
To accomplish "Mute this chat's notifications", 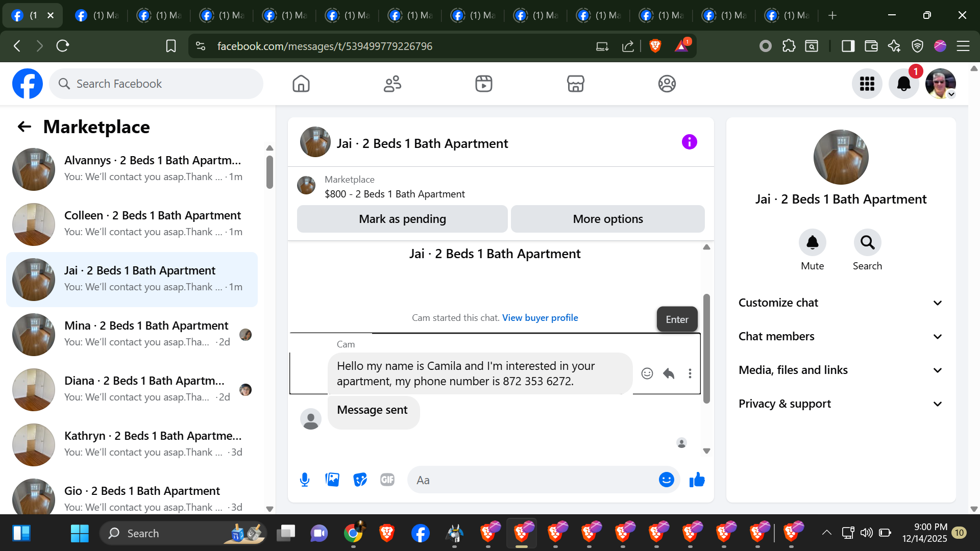I will point(812,243).
